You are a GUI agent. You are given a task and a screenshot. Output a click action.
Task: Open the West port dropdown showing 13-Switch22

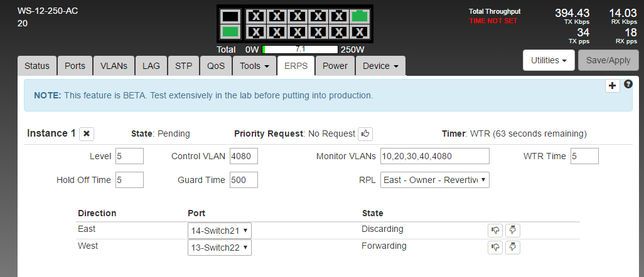click(x=220, y=248)
